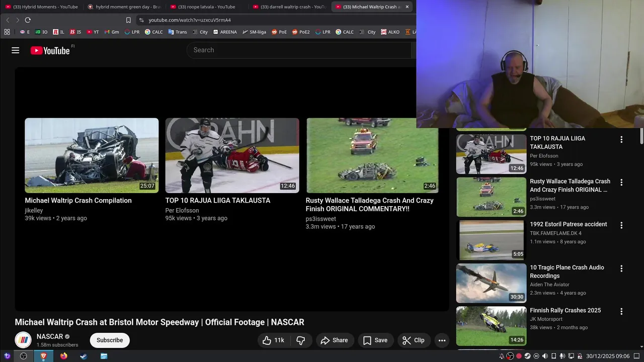Open the NASCAR channel avatar
Screen dimensions: 644x362
23,340
